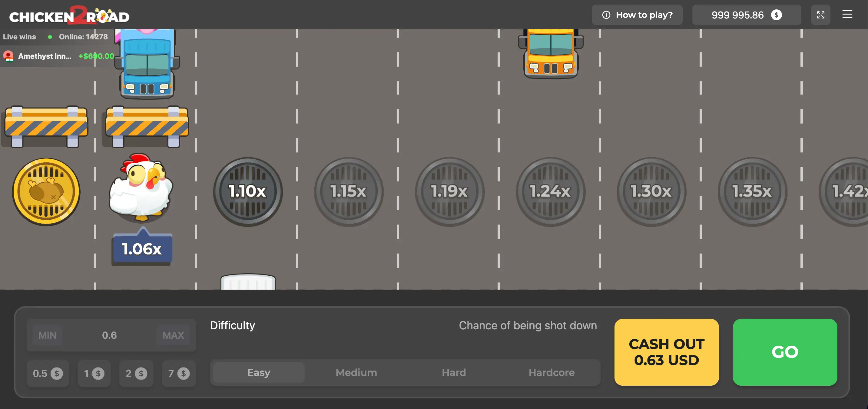Toggle fullscreen mode icon

coord(820,15)
